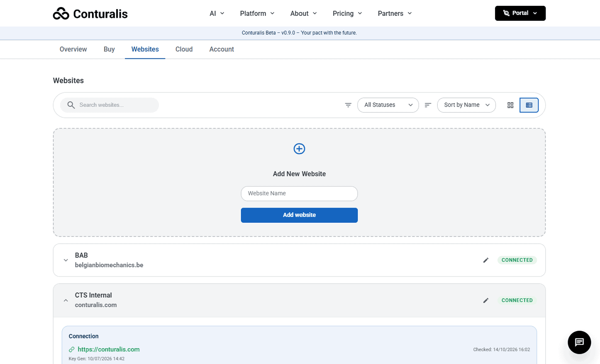600x364 pixels.
Task: Switch to the Cloud tab
Action: click(x=184, y=49)
